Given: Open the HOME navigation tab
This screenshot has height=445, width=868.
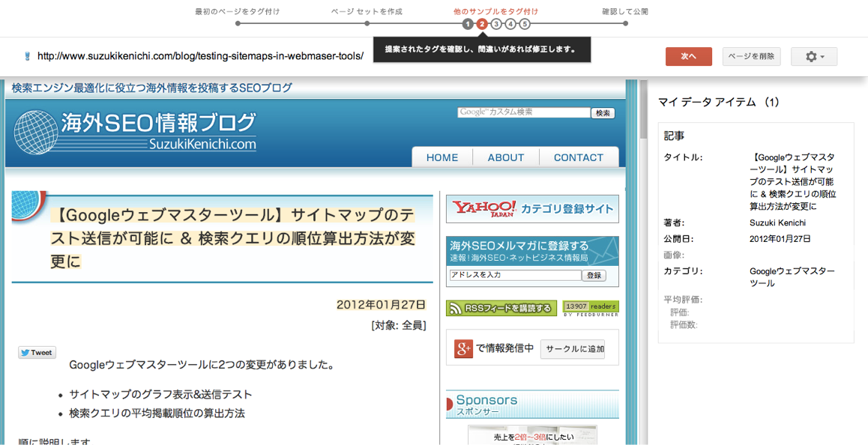Looking at the screenshot, I should 442,158.
